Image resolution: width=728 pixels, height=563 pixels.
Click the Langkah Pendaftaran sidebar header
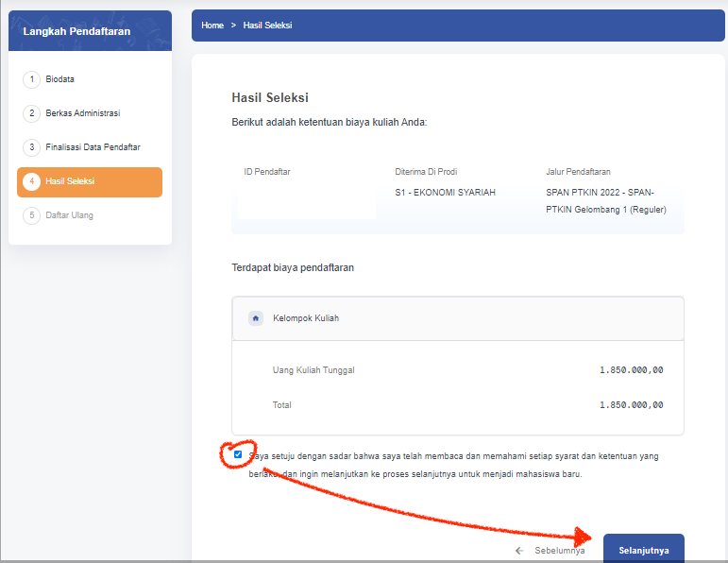coord(77,31)
